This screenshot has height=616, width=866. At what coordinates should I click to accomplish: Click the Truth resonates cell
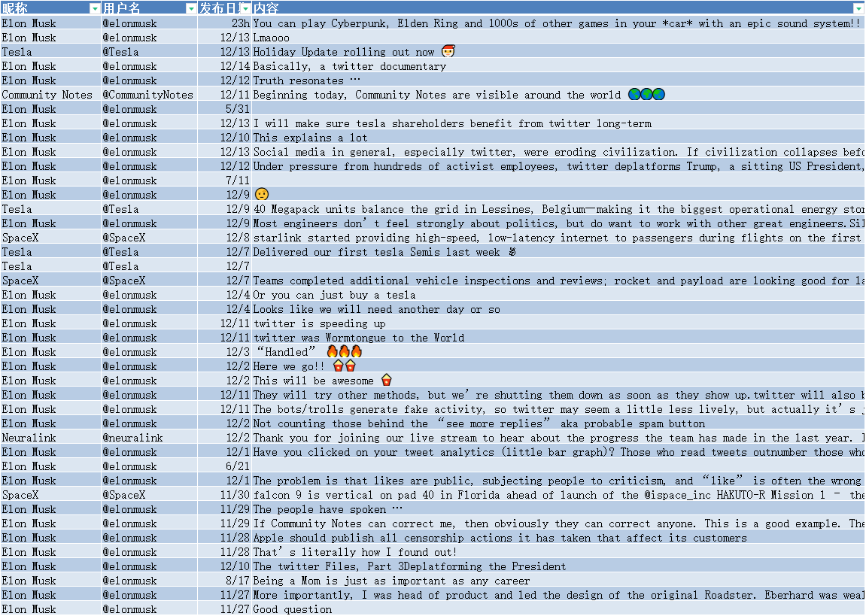pos(558,80)
